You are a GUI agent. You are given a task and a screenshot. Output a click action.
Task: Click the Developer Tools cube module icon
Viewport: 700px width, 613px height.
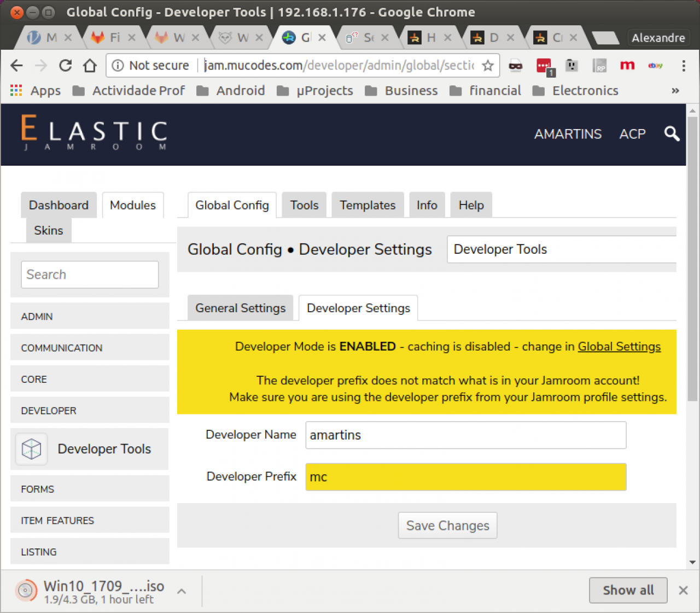pos(32,449)
